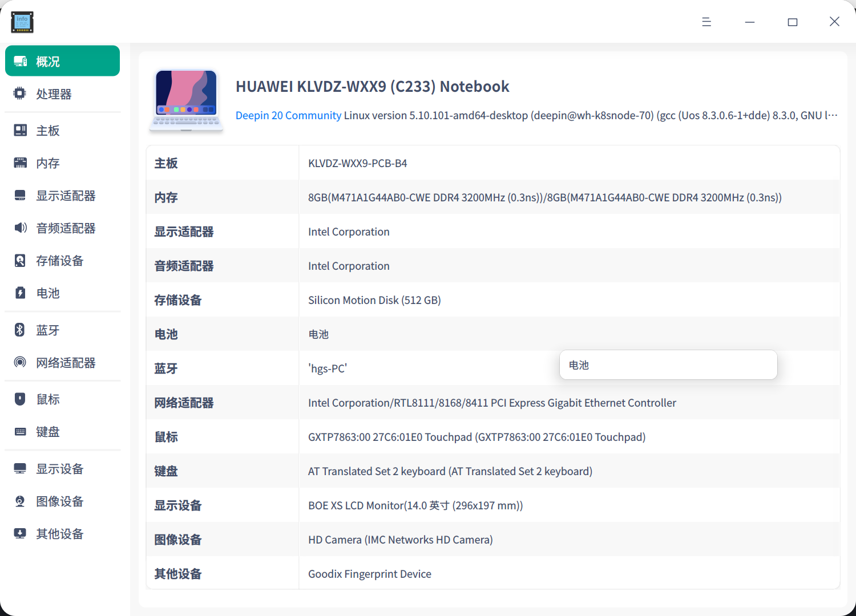View the 电池 sidebar label
The height and width of the screenshot is (616, 856).
click(x=48, y=293)
